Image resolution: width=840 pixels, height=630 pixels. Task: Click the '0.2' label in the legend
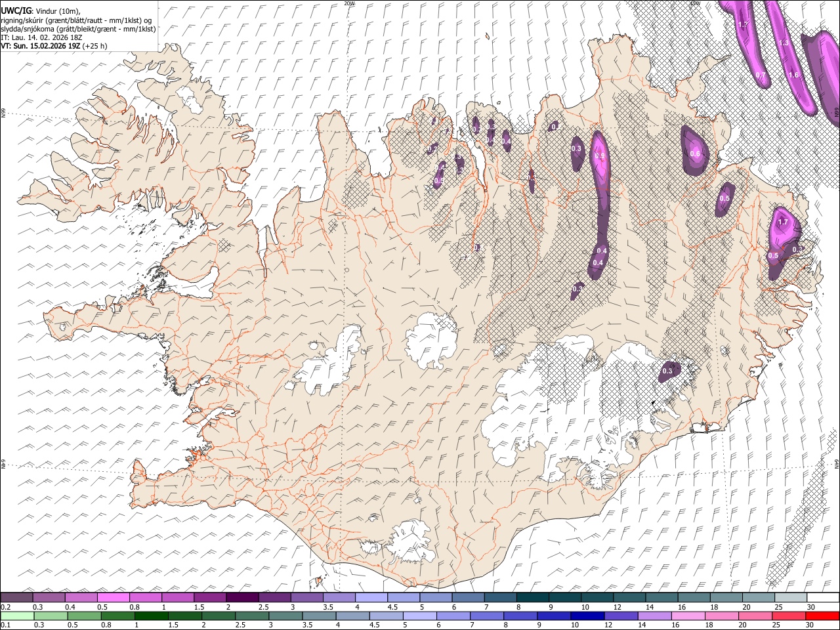pos(6,607)
